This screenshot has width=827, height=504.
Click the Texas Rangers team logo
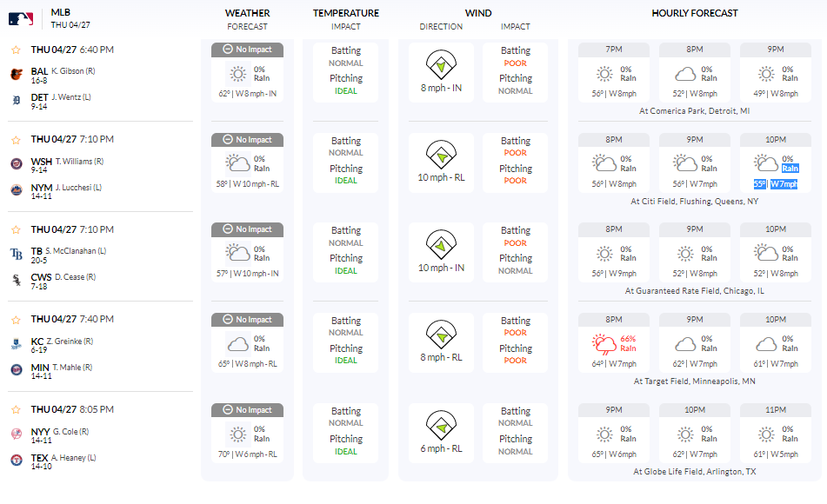click(x=17, y=461)
